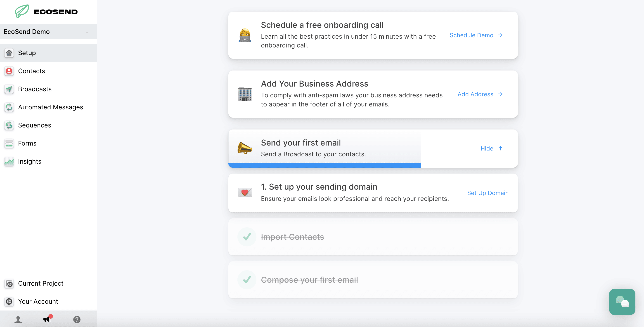Viewport: 644px width, 327px height.
Task: Go to Contacts in sidebar
Action: (x=31, y=71)
